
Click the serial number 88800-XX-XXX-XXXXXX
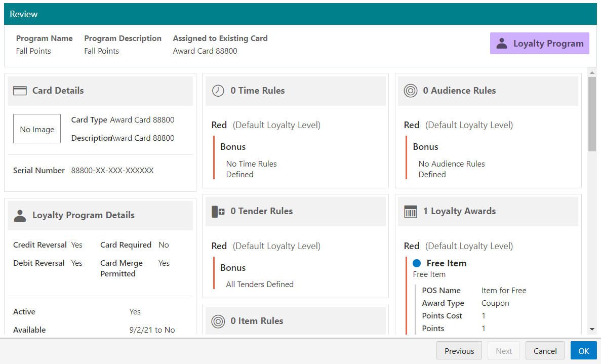(x=112, y=171)
